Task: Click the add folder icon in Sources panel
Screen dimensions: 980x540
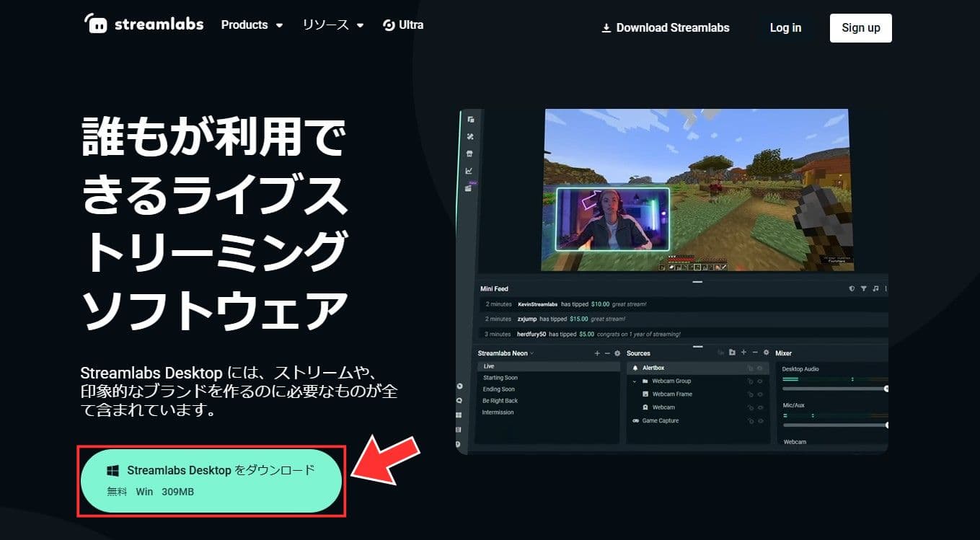Action: pyautogui.click(x=732, y=353)
